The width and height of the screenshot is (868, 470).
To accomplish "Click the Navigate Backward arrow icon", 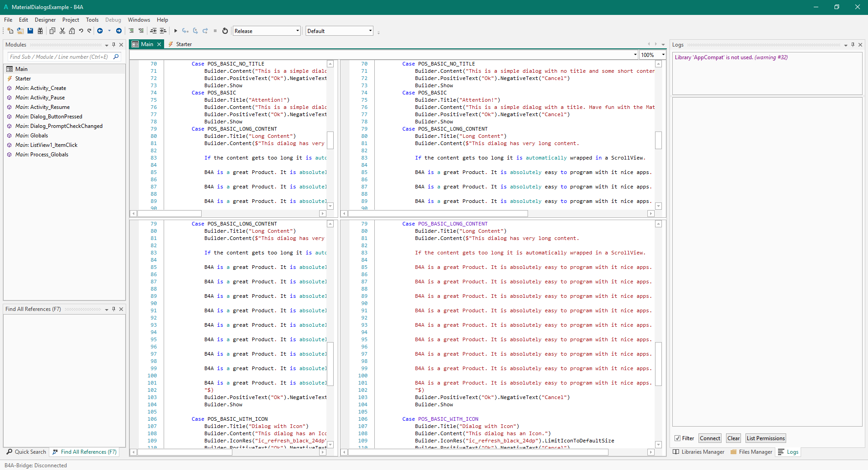I will pyautogui.click(x=100, y=31).
